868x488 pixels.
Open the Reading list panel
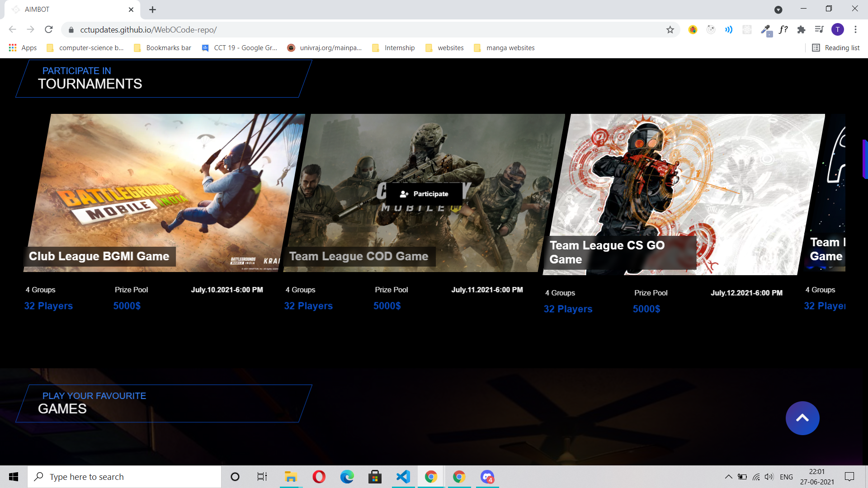coord(836,48)
